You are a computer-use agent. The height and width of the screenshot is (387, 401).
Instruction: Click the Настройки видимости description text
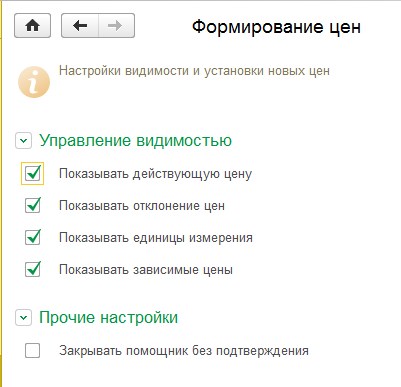point(194,71)
